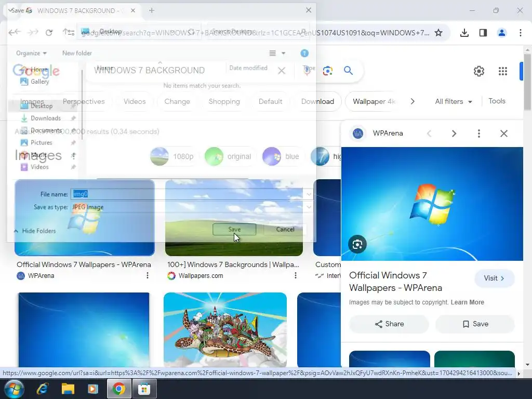Search by image with Google Lens icon
Screen dimensions: 532x399
coord(327,71)
